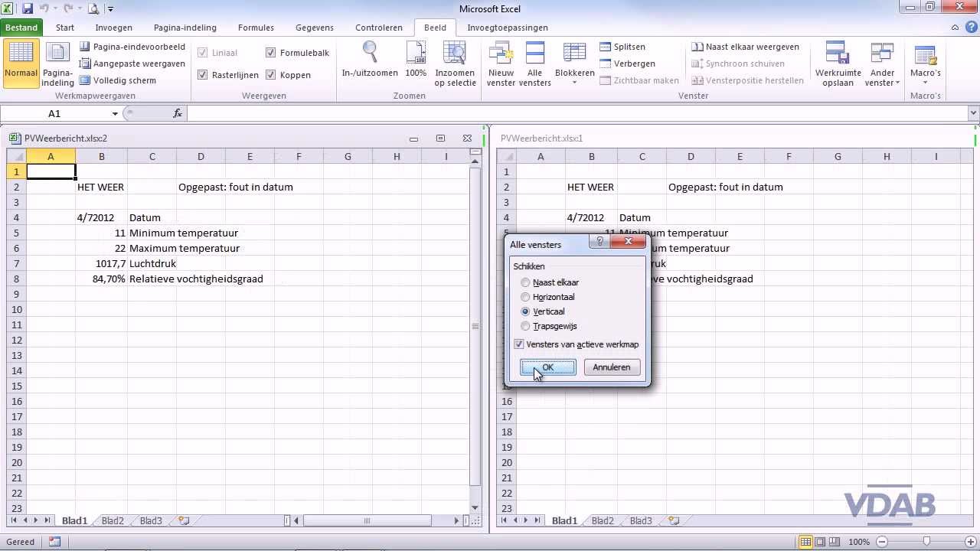Click the insert worksheet icon in right window
Screen dimensions: 980x551
click(x=674, y=520)
